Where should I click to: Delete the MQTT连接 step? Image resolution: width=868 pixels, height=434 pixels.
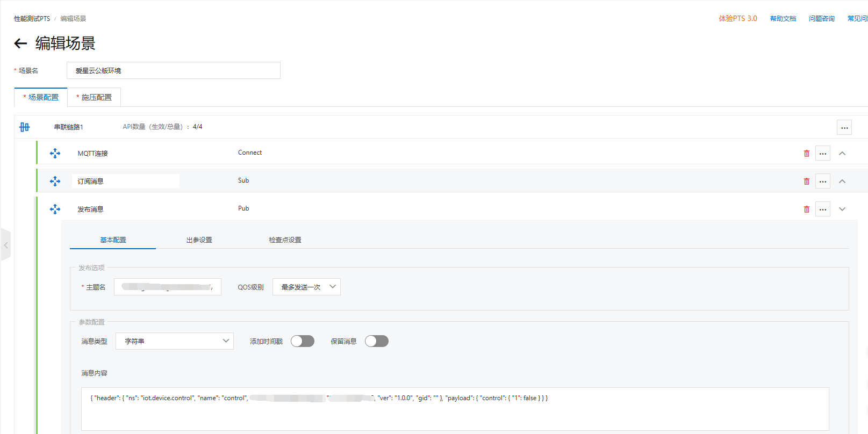click(807, 154)
